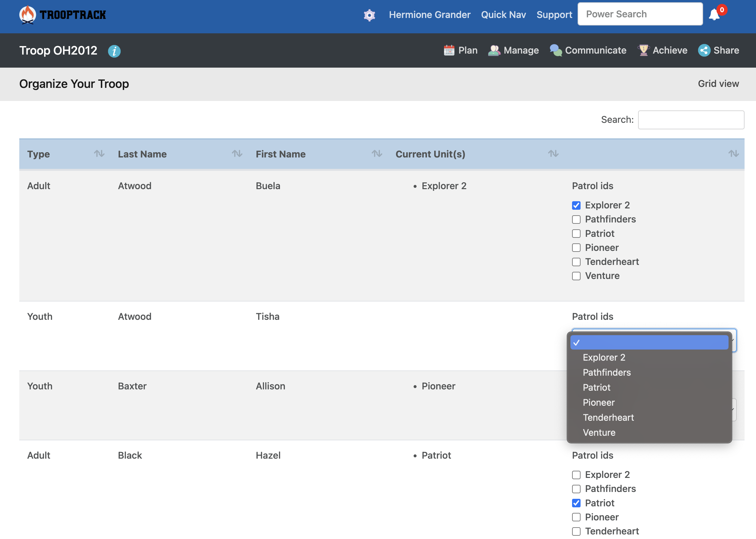Click the table Search field
Screen dimensions: 756x539
click(691, 120)
